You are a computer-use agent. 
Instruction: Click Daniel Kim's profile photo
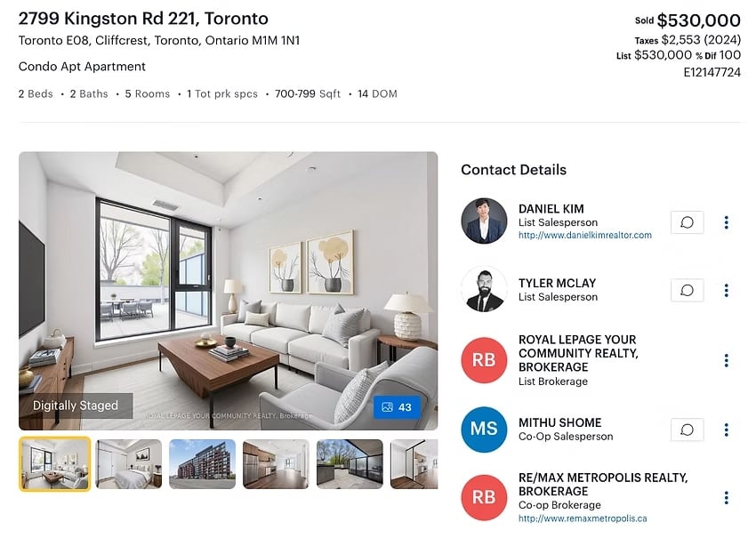click(x=484, y=221)
